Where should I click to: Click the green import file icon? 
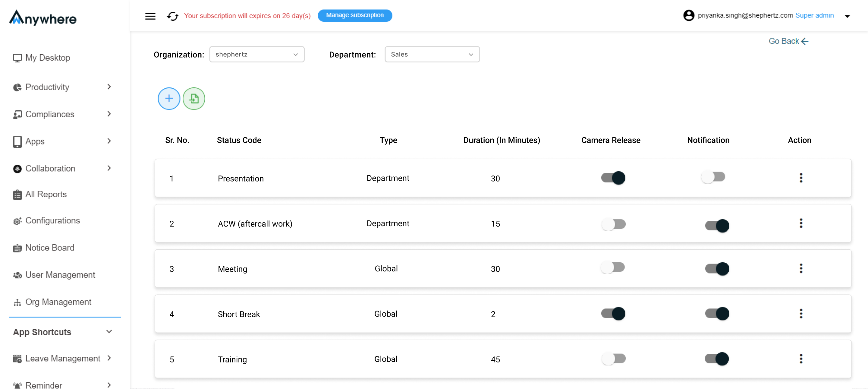coord(194,98)
